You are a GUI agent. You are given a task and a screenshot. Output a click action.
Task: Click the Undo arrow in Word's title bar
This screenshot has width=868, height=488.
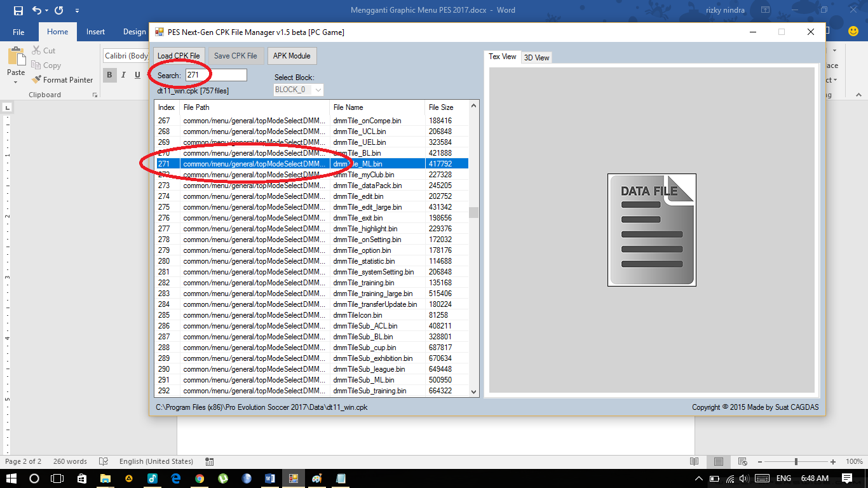[x=36, y=10]
